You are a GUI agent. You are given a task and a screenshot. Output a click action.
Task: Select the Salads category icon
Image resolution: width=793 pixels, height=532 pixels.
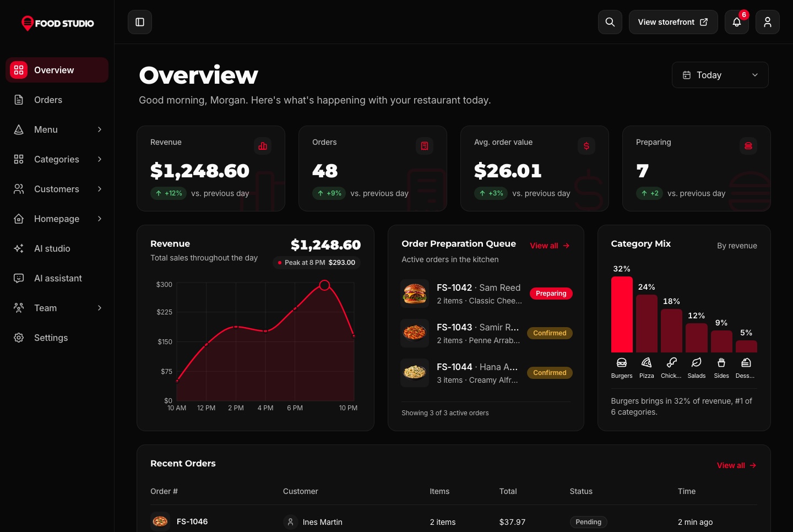point(697,362)
